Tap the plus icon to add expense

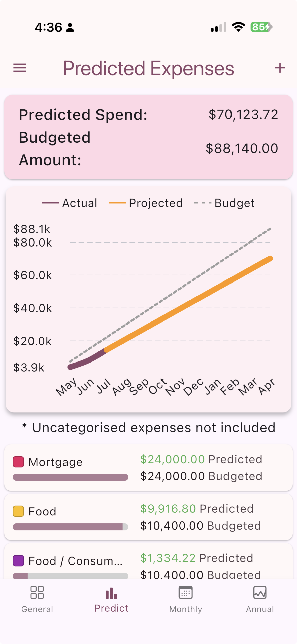280,68
